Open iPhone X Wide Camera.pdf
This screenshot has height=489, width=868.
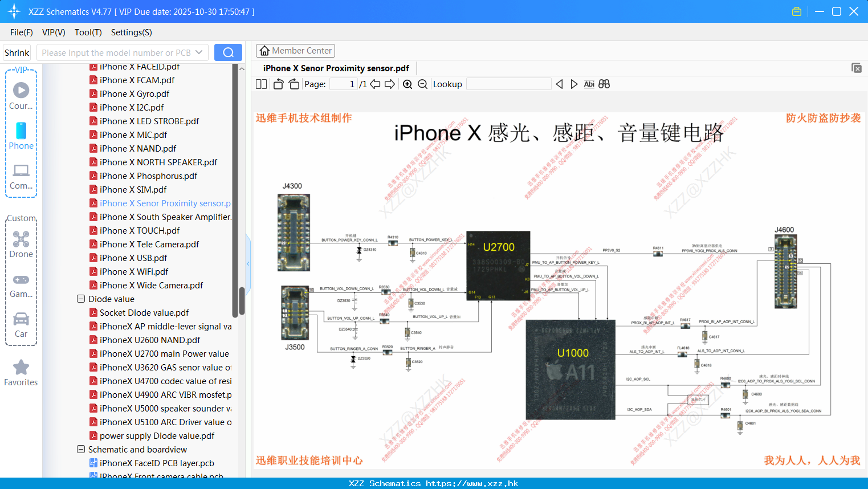point(151,286)
